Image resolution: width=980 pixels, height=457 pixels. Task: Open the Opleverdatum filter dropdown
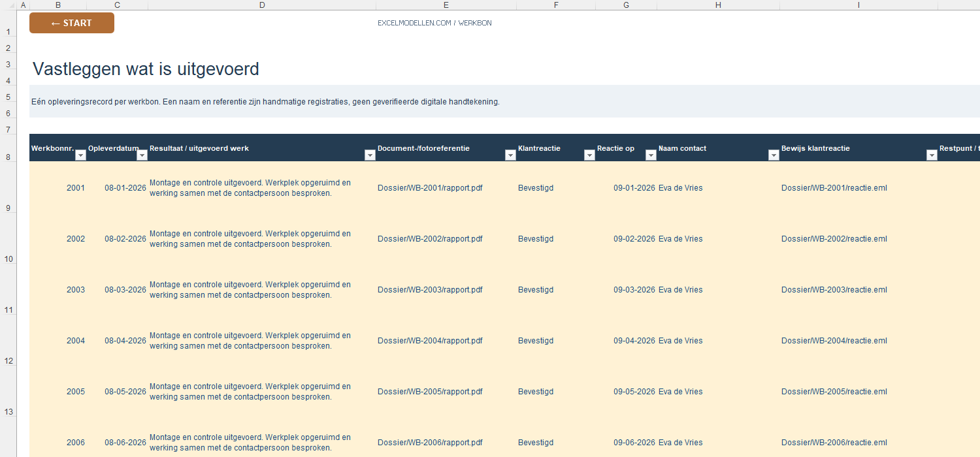[142, 155]
